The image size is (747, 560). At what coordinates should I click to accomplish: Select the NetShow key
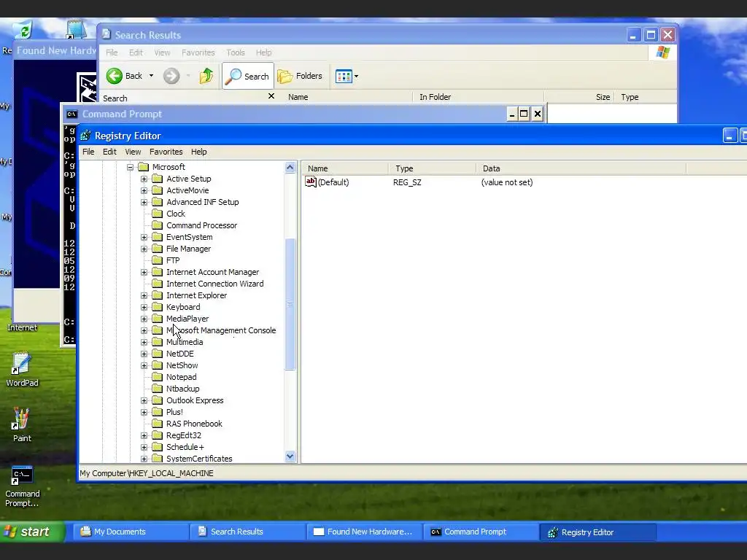pyautogui.click(x=182, y=365)
